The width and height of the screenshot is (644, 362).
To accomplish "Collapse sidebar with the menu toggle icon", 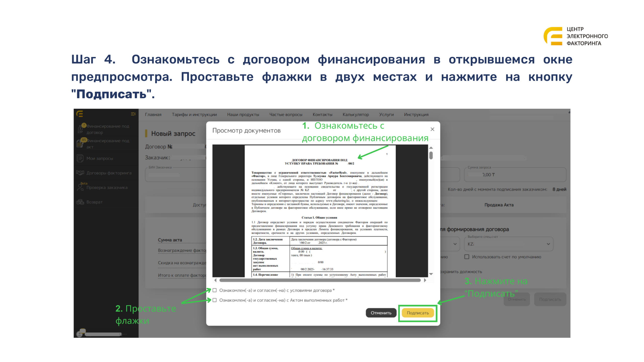I will click(x=133, y=114).
